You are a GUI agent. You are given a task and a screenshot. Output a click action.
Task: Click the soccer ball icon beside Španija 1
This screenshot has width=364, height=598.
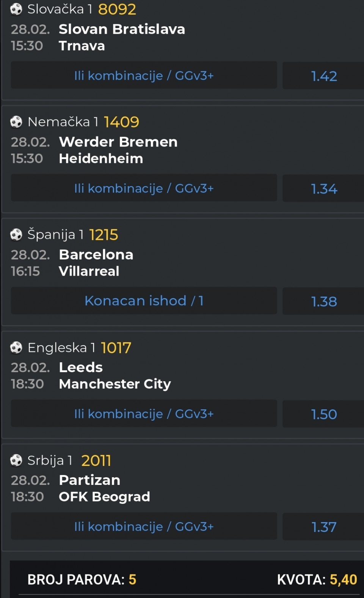tap(16, 235)
